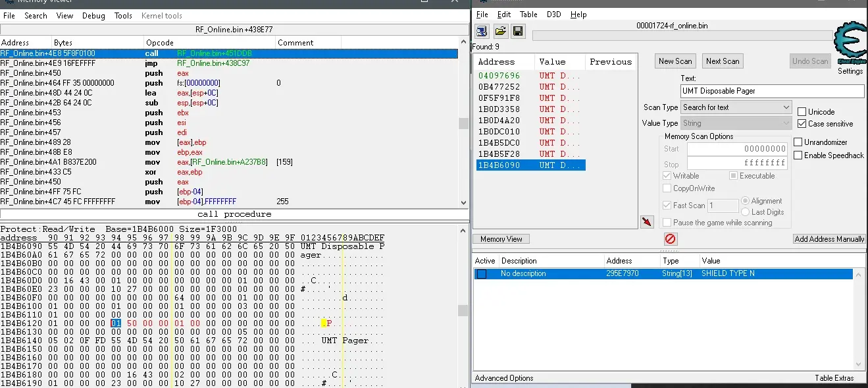
Task: Select the Last Digits radio button
Action: tap(746, 212)
